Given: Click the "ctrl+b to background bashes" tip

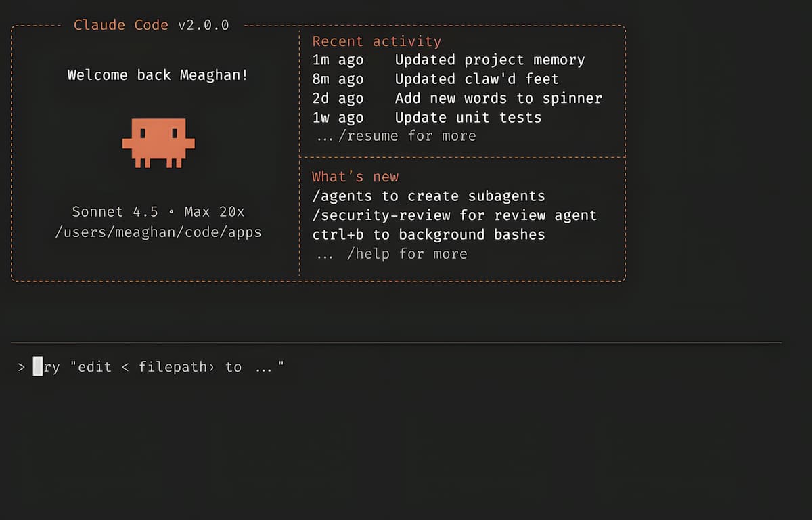Looking at the screenshot, I should pos(428,234).
